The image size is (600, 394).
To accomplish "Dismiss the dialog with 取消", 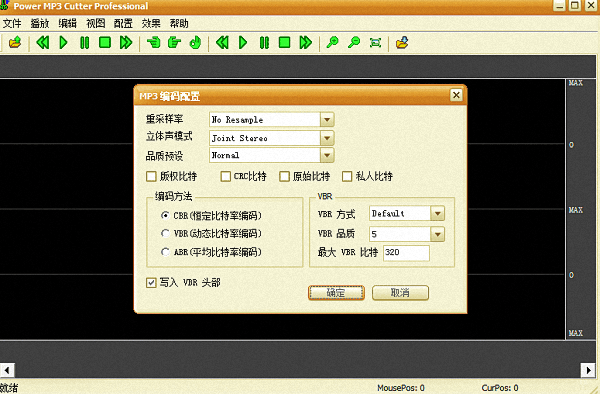I will (400, 293).
